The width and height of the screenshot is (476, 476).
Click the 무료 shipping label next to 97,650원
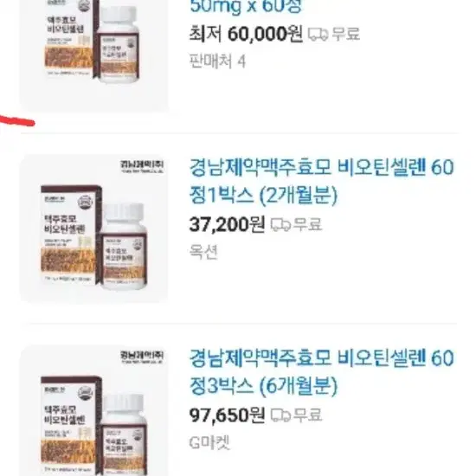[308, 415]
